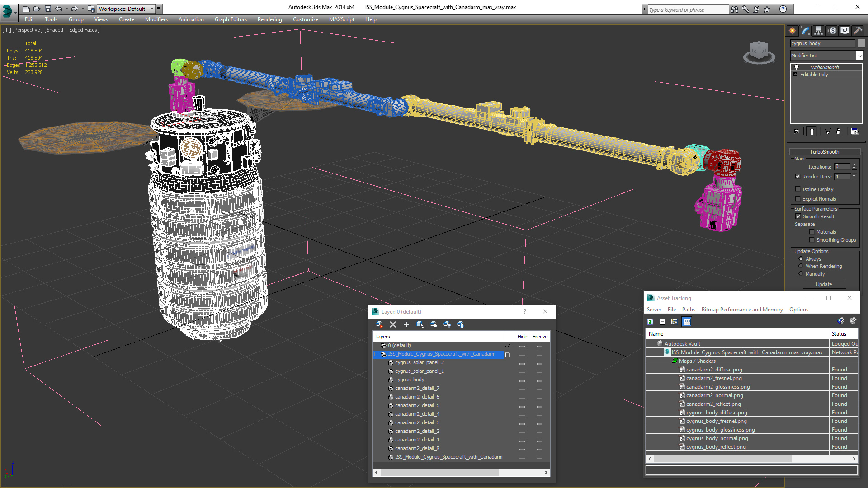
Task: Open the Modifier List dropdown
Action: click(859, 56)
